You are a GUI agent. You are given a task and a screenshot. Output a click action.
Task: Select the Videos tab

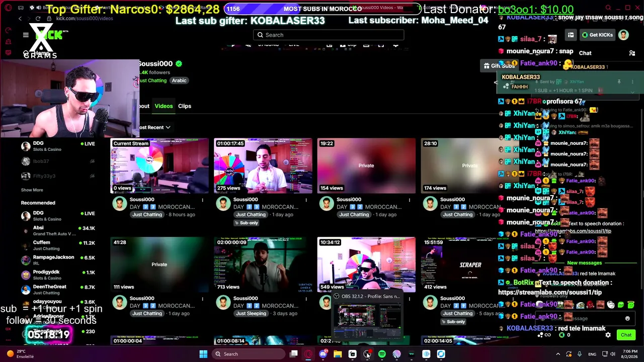(164, 106)
